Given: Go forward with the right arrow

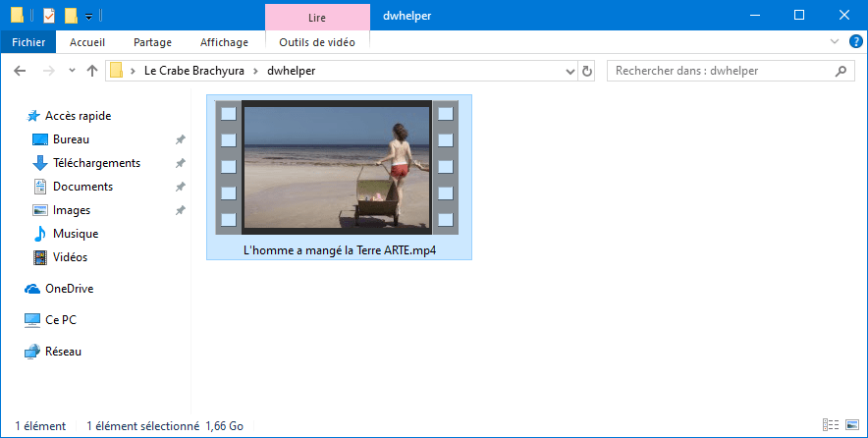Looking at the screenshot, I should (49, 71).
